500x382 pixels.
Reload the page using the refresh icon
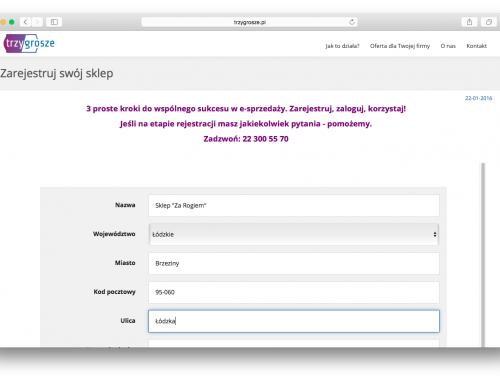[x=352, y=22]
